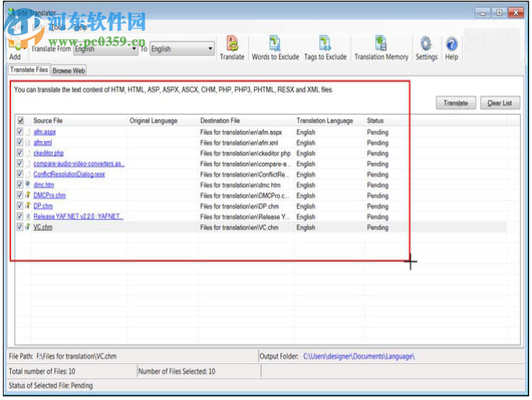Click 'Number of Files Selected: 10' in status bar
Viewport: 532px width, 400px height.
tap(177, 371)
